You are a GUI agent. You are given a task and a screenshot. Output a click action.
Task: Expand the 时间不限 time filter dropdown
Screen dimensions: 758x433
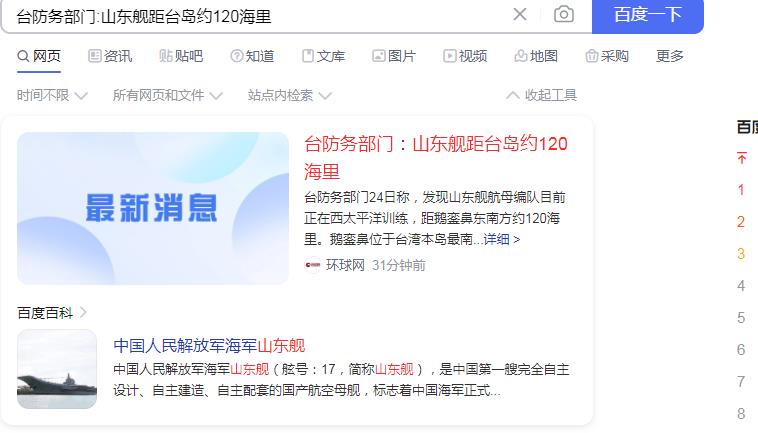[x=52, y=95]
